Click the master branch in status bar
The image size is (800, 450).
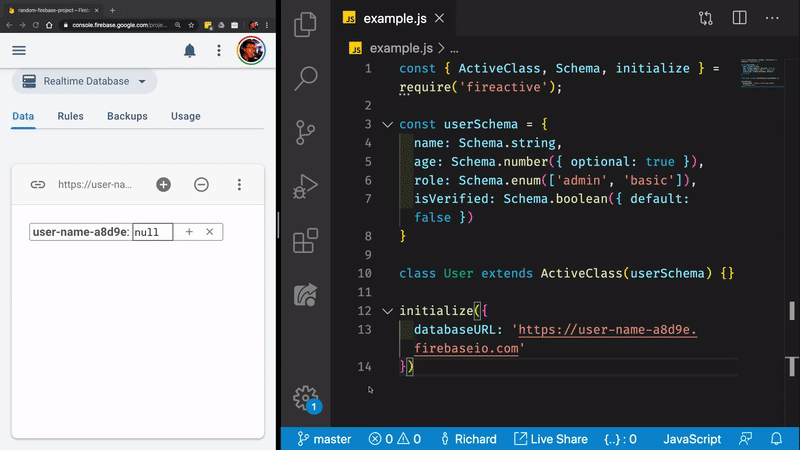pyautogui.click(x=323, y=439)
